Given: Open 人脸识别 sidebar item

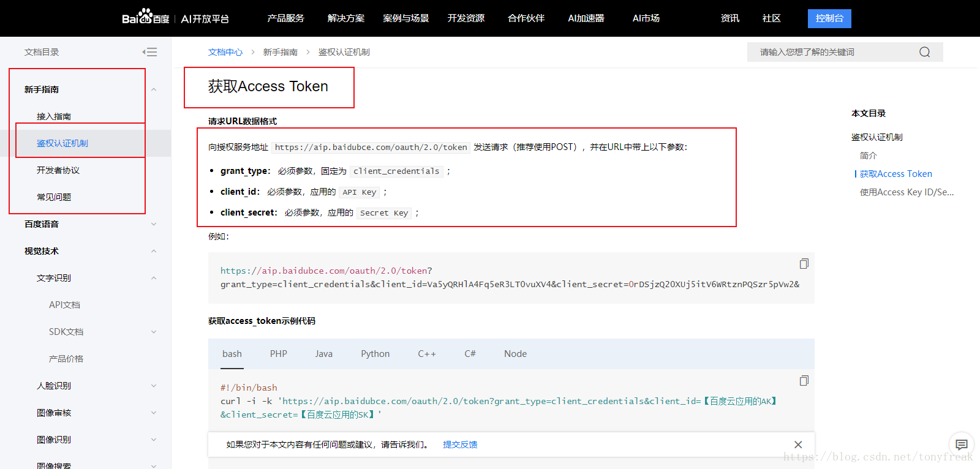Looking at the screenshot, I should pos(54,386).
